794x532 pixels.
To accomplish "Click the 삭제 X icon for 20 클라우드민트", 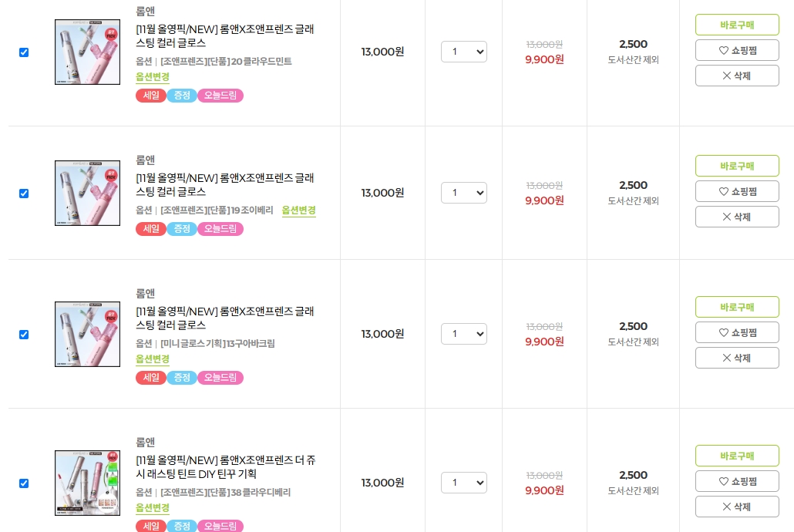I will click(726, 76).
